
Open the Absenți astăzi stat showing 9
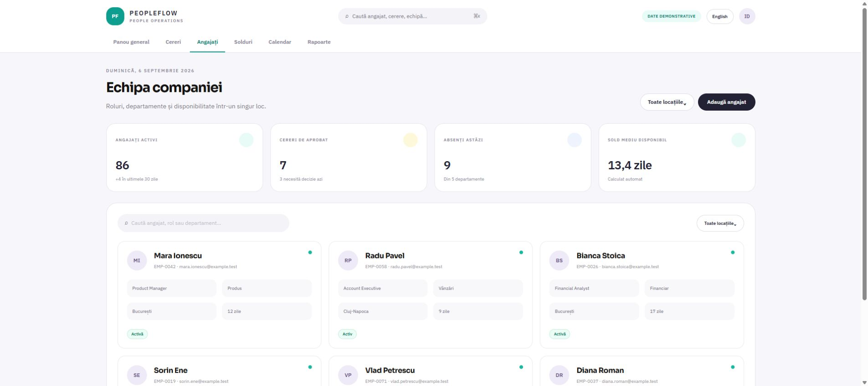(x=513, y=157)
